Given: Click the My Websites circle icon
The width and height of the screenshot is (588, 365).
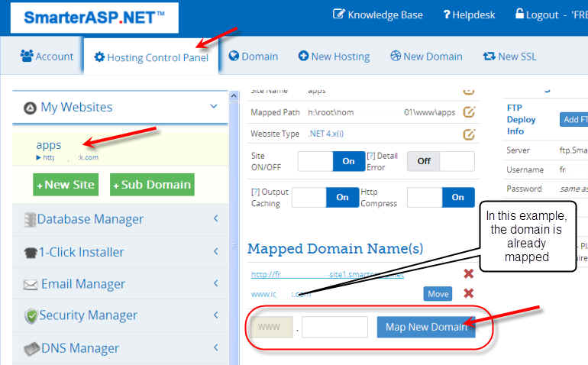Looking at the screenshot, I should coord(30,108).
